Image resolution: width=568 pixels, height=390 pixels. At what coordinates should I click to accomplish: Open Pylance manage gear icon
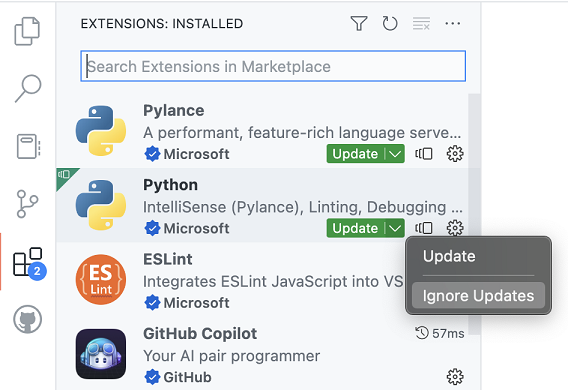(x=455, y=154)
